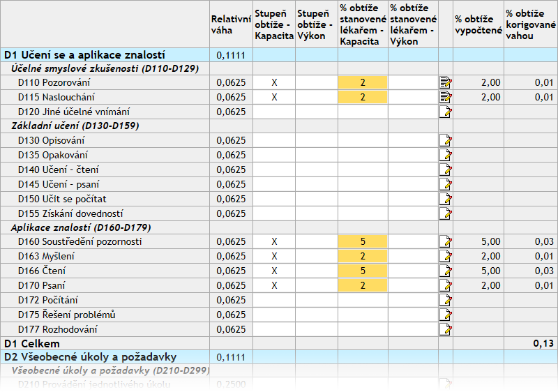Toggle X mark in Kapacita for D163 Myšlení

coord(274,256)
